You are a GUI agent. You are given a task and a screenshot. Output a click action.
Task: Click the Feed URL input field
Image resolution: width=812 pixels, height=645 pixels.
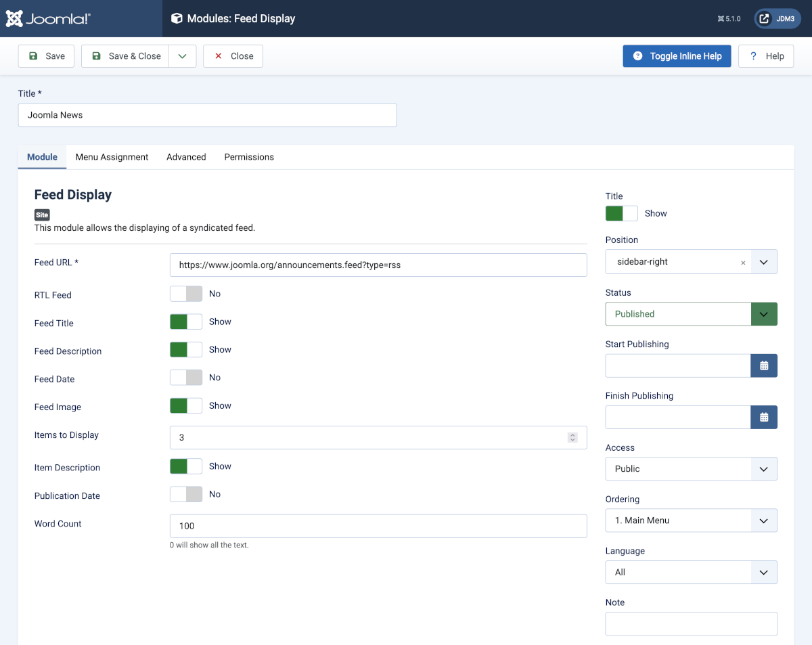[378, 265]
